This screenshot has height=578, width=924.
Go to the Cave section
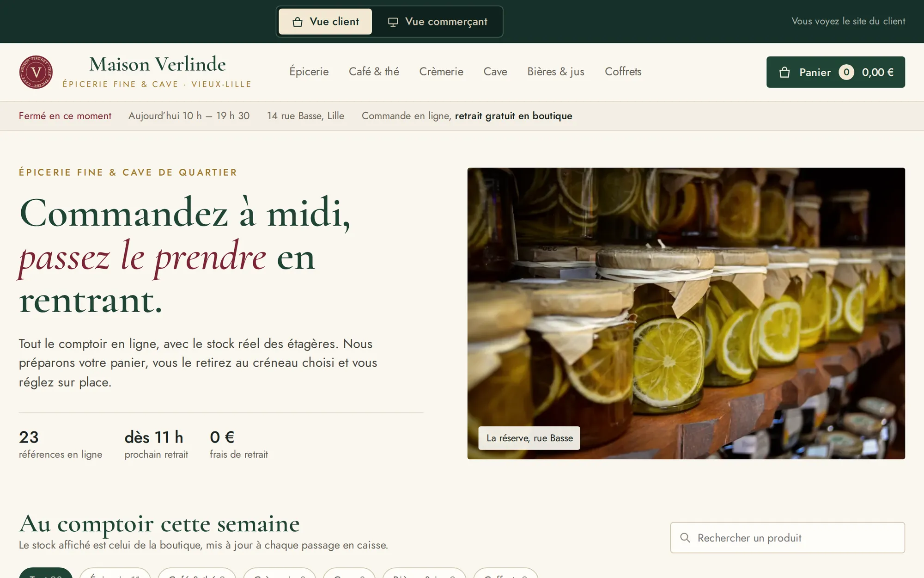[495, 72]
